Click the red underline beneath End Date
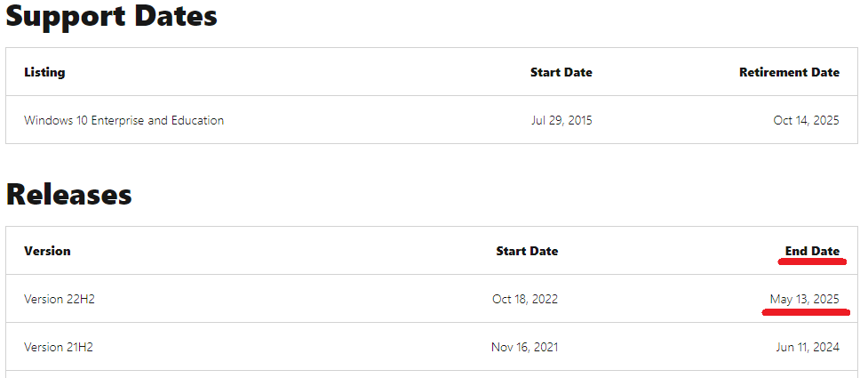This screenshot has width=868, height=378. tap(810, 262)
